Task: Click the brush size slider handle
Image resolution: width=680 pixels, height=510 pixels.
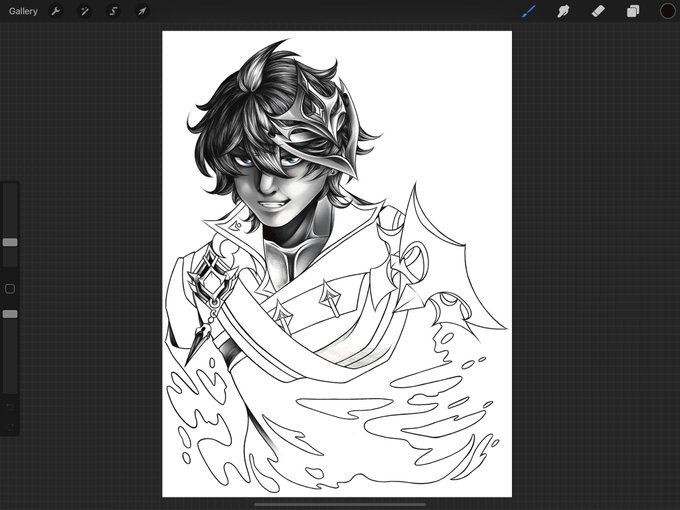Action: pos(10,242)
